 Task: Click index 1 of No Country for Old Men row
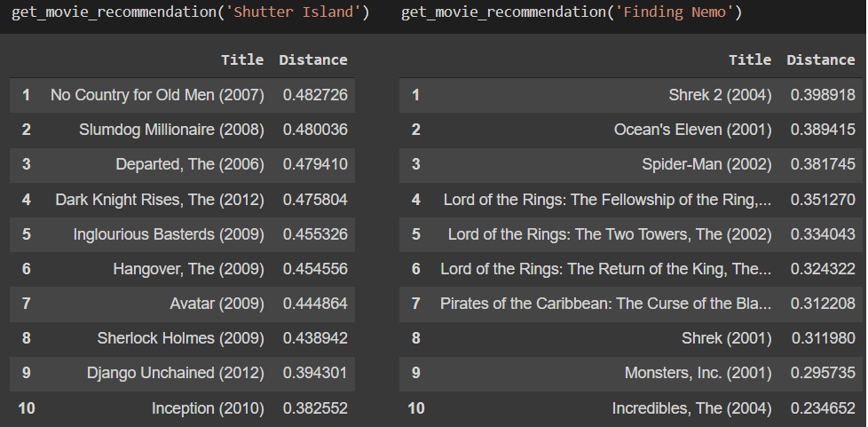[x=26, y=95]
